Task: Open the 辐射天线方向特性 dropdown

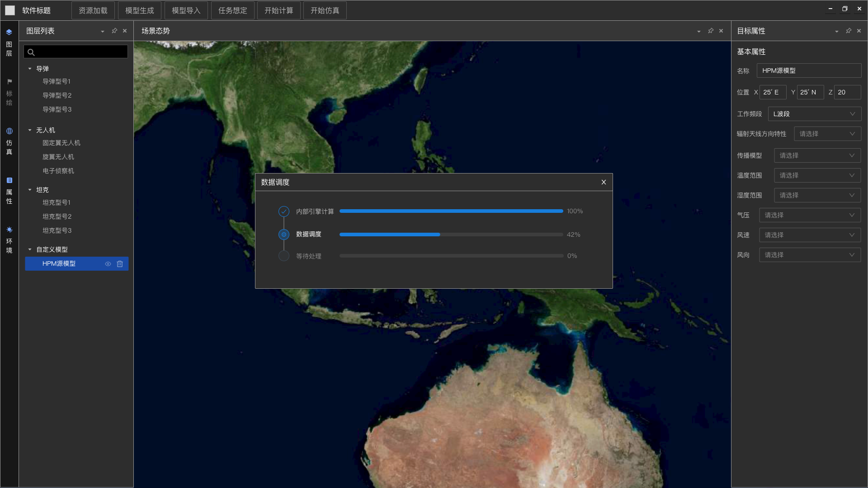Action: 827,134
